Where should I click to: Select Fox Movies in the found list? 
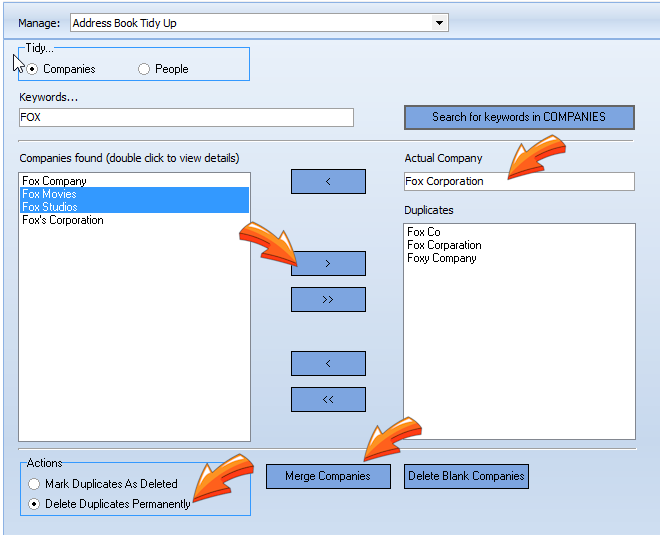click(49, 194)
